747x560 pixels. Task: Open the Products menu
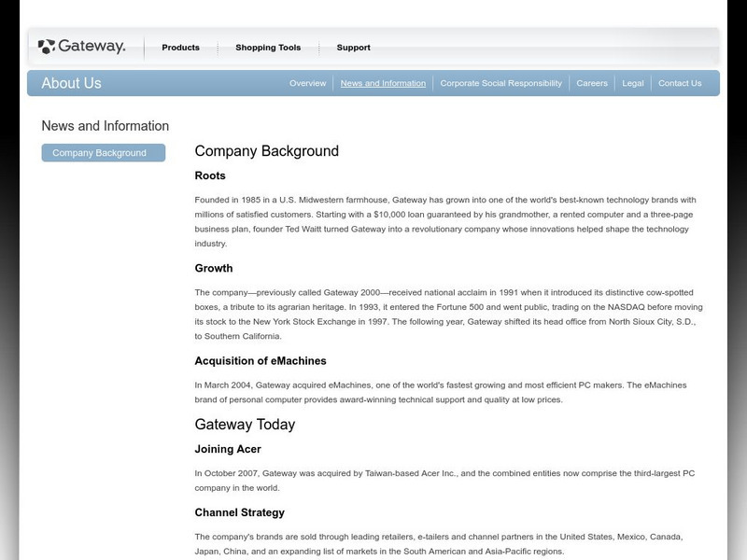pos(180,48)
